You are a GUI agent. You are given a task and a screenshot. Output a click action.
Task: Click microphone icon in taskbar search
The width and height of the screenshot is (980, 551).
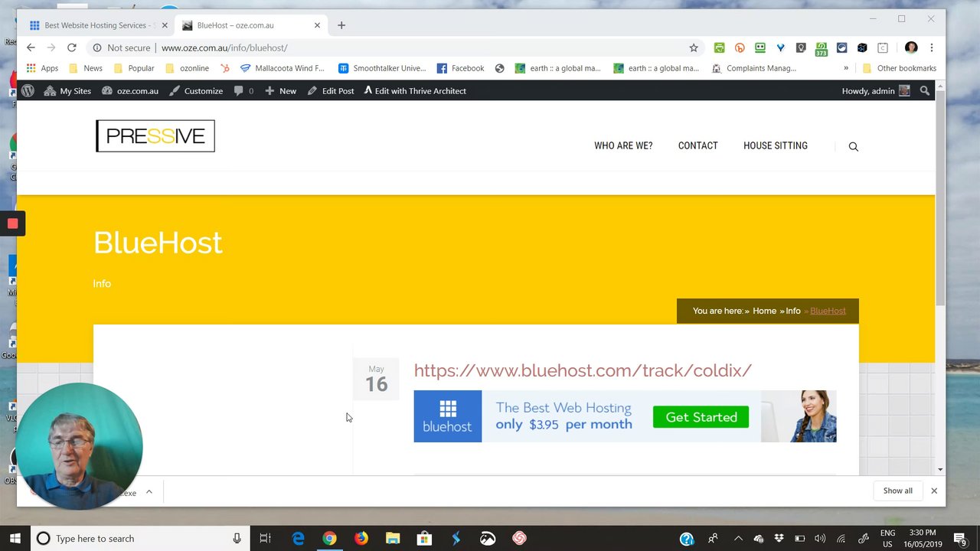pos(237,538)
